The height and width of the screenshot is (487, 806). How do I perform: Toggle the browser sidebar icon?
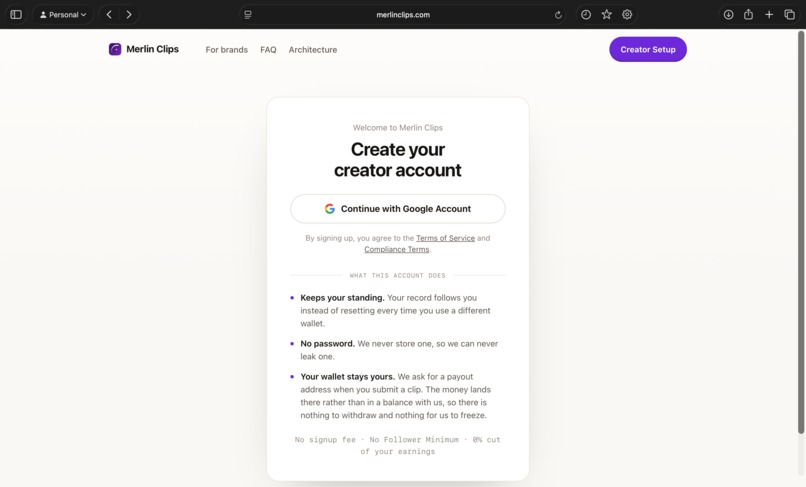pos(16,14)
